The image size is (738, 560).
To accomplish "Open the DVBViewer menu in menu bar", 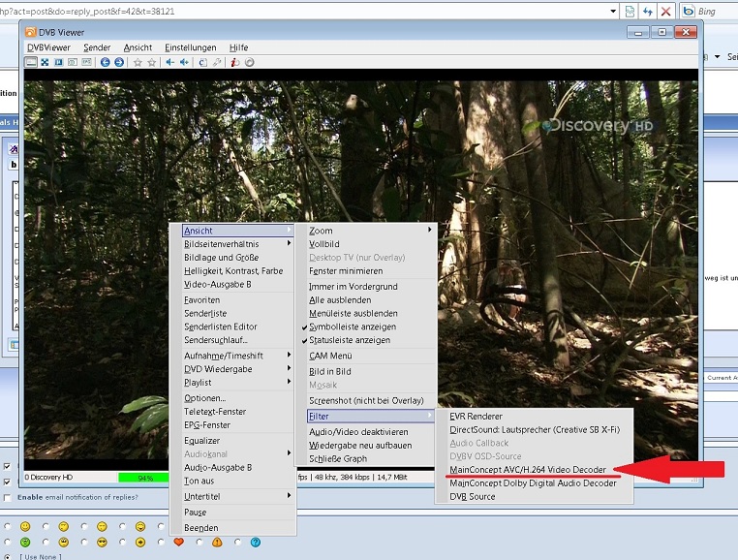I will 48,47.
